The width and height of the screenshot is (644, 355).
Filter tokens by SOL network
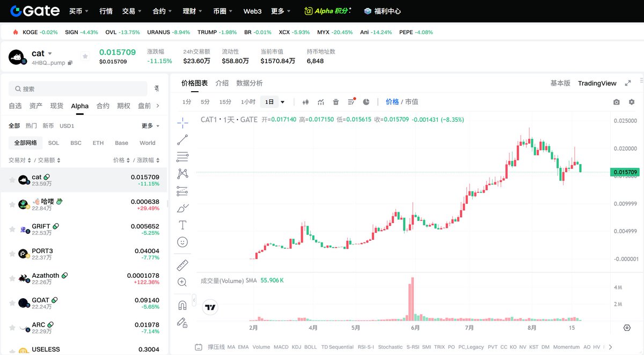click(54, 143)
